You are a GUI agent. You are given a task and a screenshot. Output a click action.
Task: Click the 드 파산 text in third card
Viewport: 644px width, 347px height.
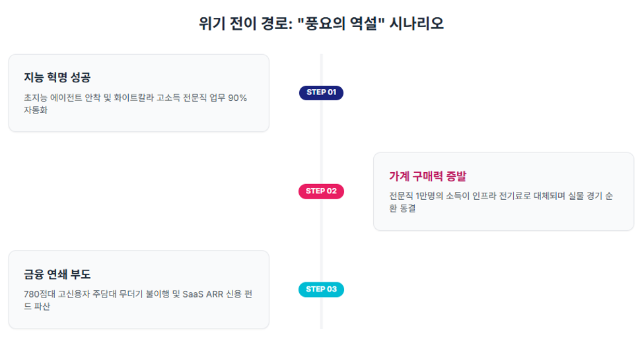tap(37, 306)
